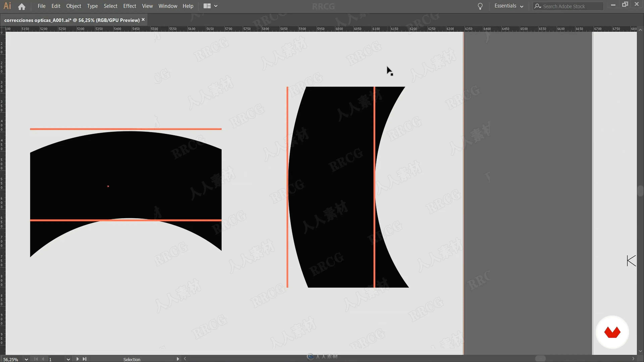Click the zoom percentage field
The height and width of the screenshot is (362, 644).
click(x=11, y=359)
